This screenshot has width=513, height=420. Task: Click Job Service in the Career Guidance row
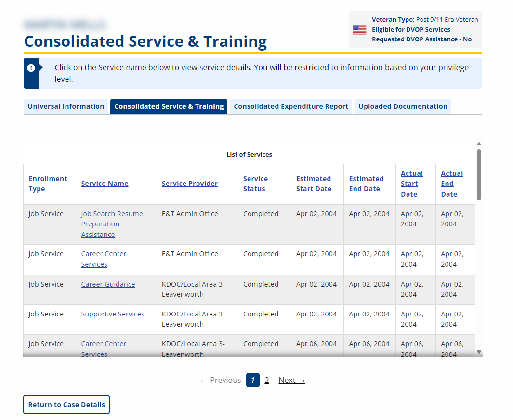46,284
